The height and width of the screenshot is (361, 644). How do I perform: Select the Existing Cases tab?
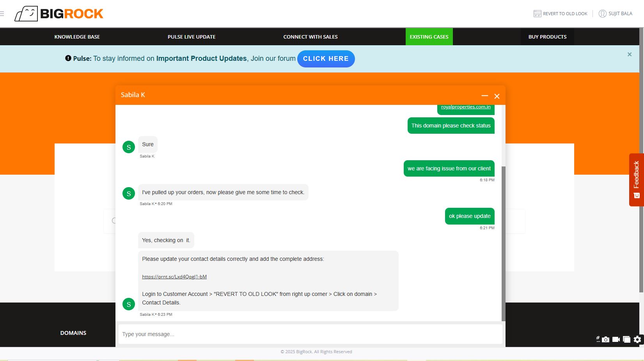tap(429, 37)
